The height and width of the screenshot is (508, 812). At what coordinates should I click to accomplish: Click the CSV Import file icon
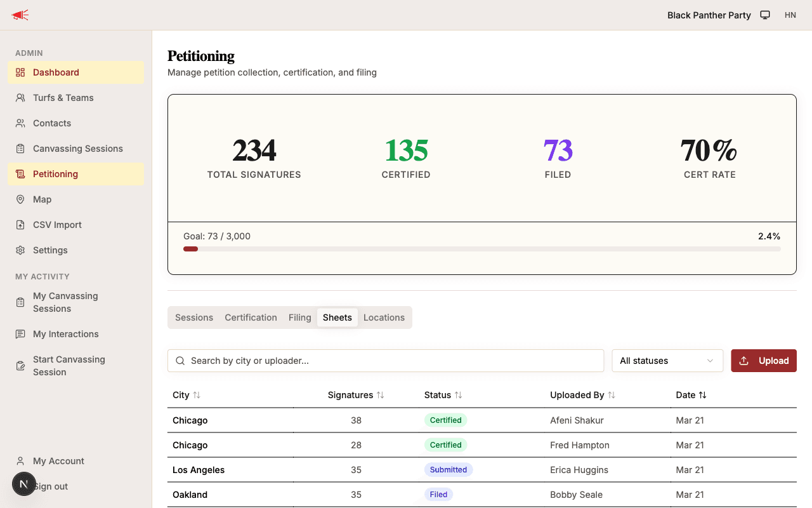(x=20, y=225)
